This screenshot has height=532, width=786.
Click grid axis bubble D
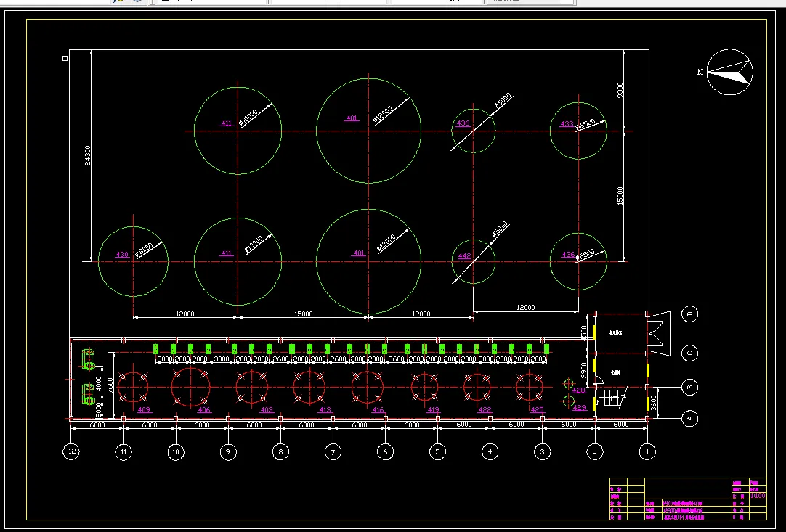pos(690,314)
